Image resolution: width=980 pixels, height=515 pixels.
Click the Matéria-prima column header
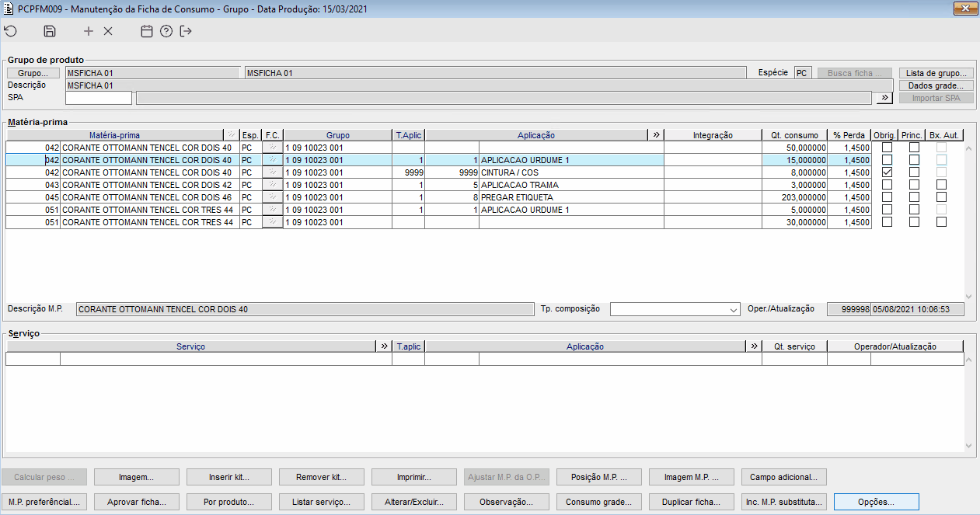tap(115, 135)
